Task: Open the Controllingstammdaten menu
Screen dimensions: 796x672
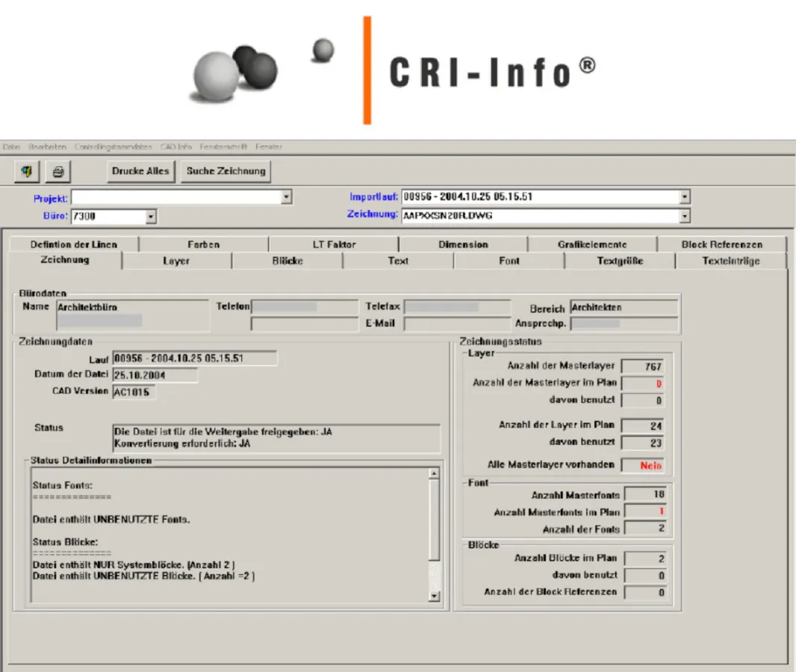Action: [114, 146]
